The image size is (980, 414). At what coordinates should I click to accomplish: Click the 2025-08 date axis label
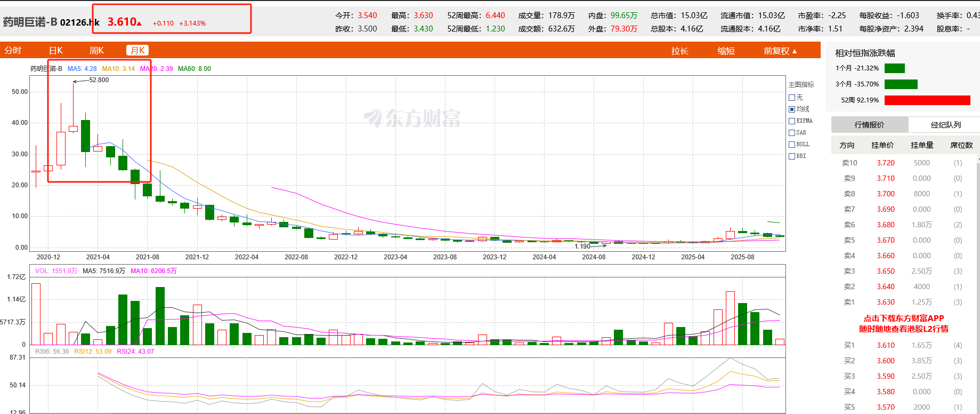coord(742,257)
